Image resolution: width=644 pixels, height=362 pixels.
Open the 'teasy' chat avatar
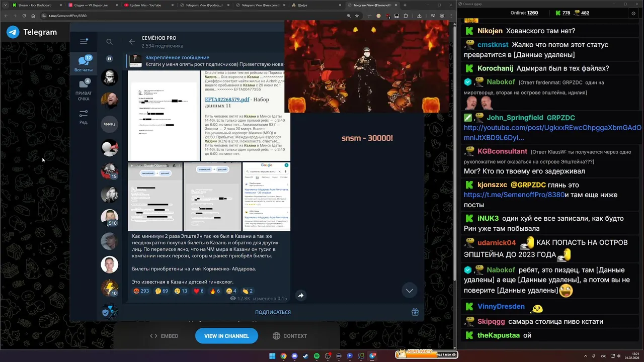[x=109, y=124]
